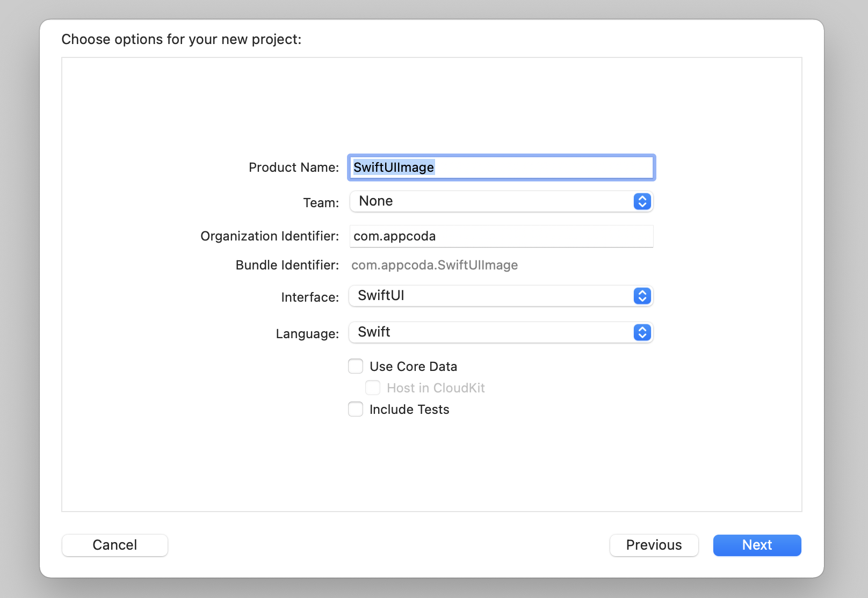
Task: Select None in the Team field
Action: 375,201
